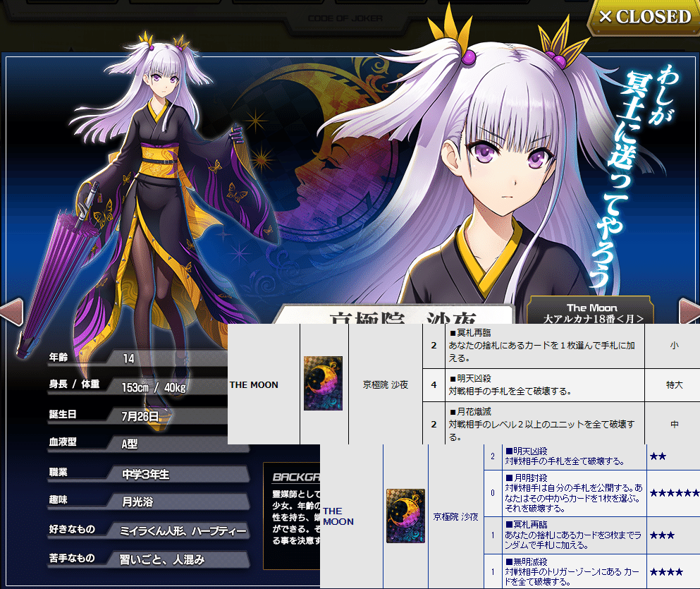This screenshot has width=700, height=589.
Task: Click the '小' rating cell
Action: pyautogui.click(x=674, y=346)
